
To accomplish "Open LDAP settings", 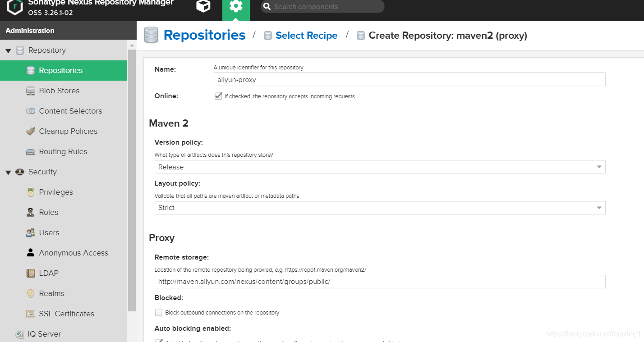I will point(49,274).
